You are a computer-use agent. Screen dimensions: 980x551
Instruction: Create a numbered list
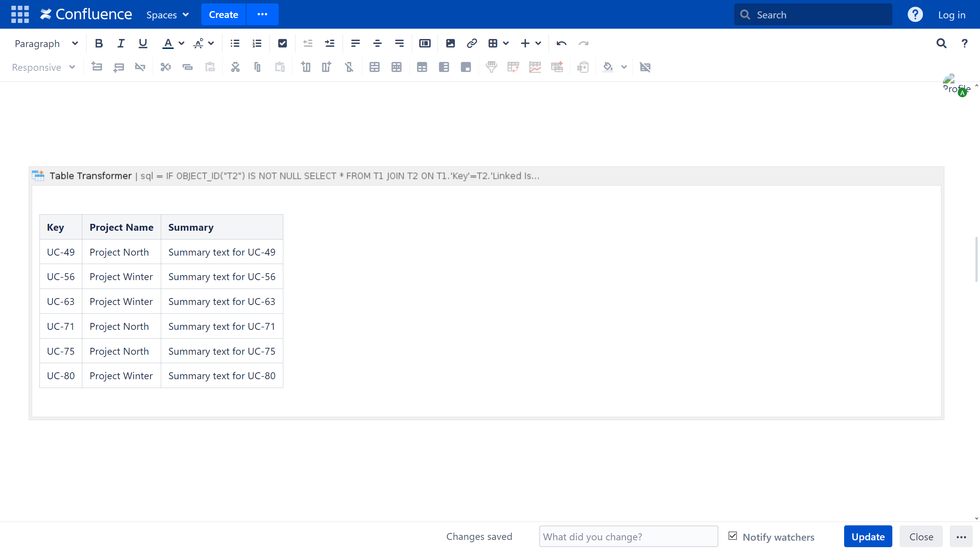[256, 43]
